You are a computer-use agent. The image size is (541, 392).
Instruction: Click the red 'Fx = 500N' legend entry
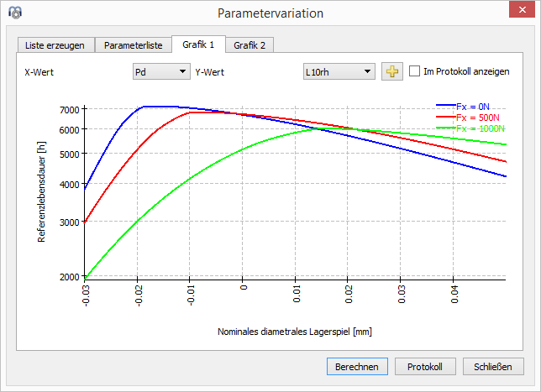tap(468, 118)
